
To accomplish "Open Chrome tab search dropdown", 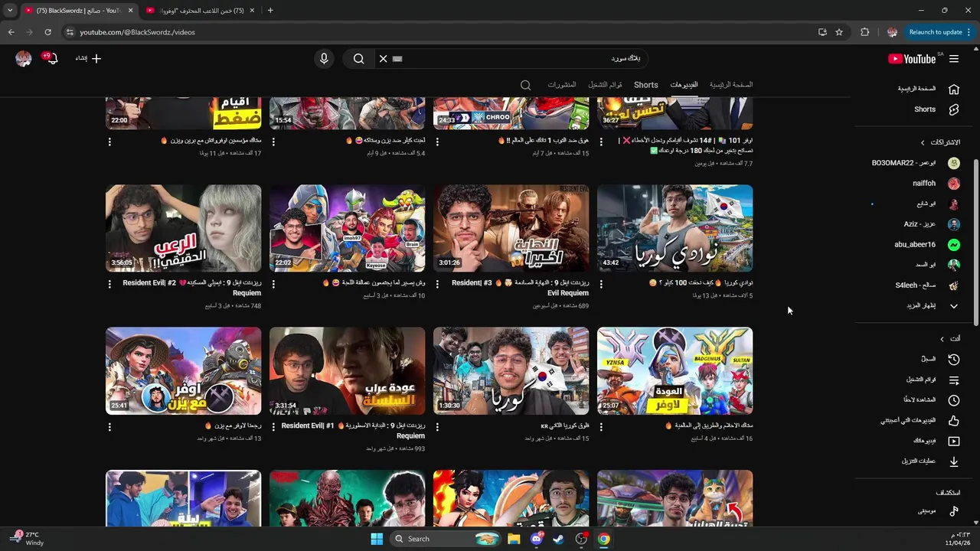I will (10, 11).
